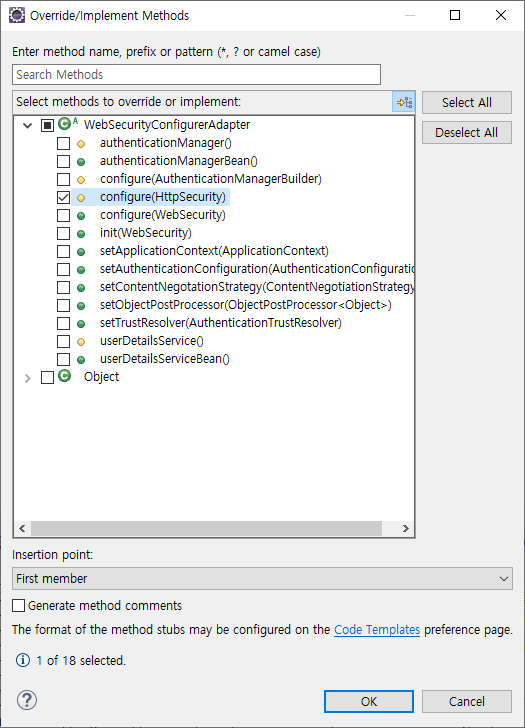This screenshot has width=525, height=728.
Task: Check the setObjectPostProcessor checkbox
Action: point(64,306)
